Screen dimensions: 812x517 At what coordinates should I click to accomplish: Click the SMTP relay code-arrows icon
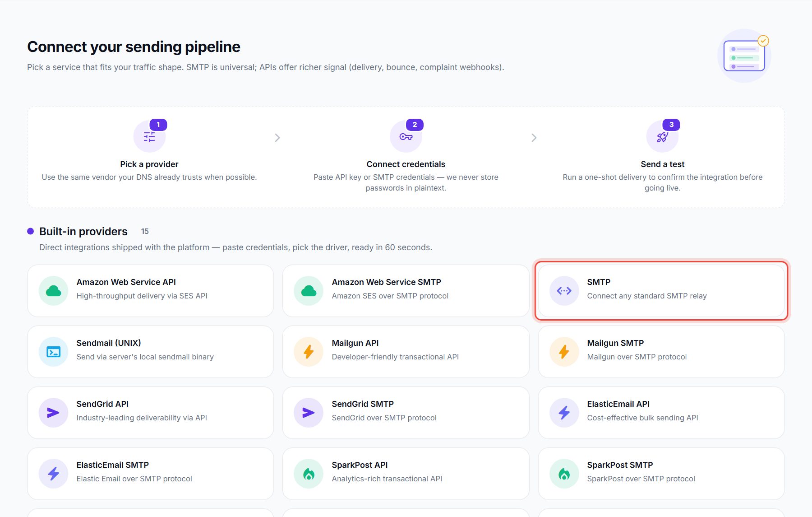point(564,291)
